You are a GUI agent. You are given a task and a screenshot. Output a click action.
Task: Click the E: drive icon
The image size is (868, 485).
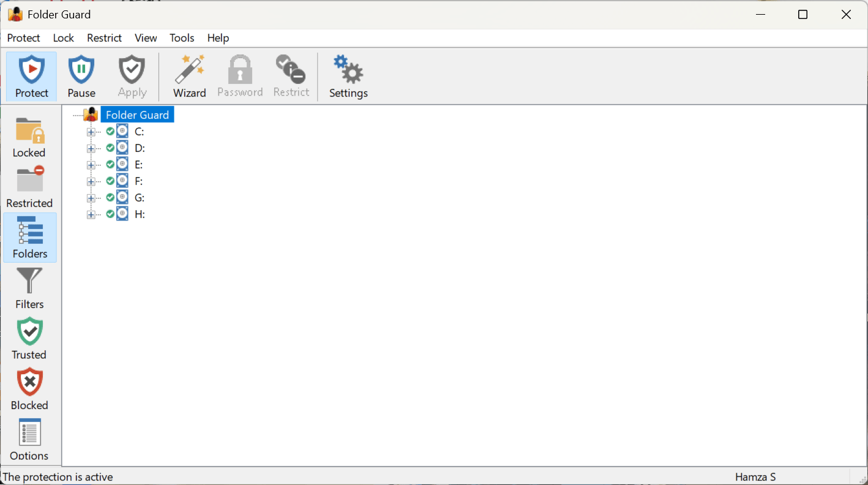point(122,164)
